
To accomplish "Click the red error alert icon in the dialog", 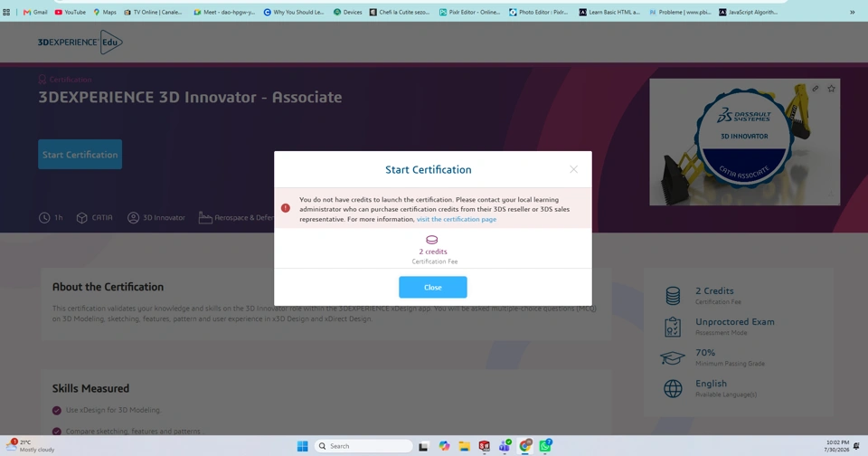I will [x=286, y=208].
